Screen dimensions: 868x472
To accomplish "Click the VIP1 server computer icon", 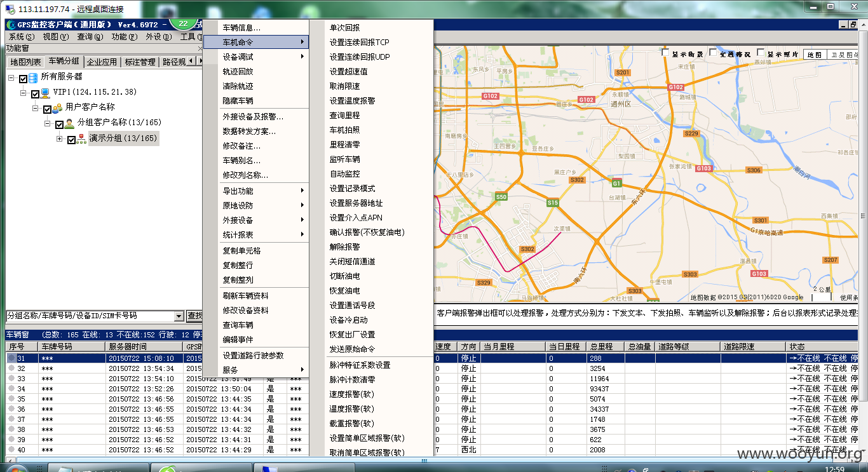I will point(45,93).
